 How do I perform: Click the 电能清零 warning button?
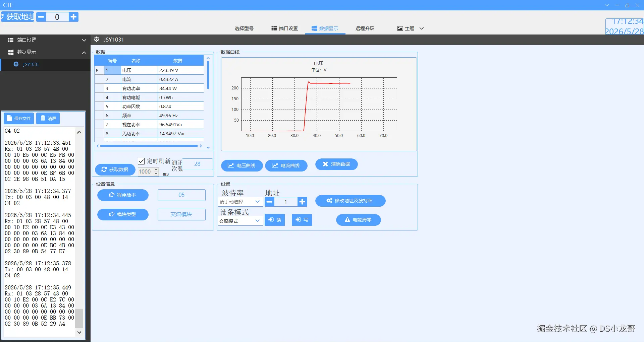coord(358,220)
